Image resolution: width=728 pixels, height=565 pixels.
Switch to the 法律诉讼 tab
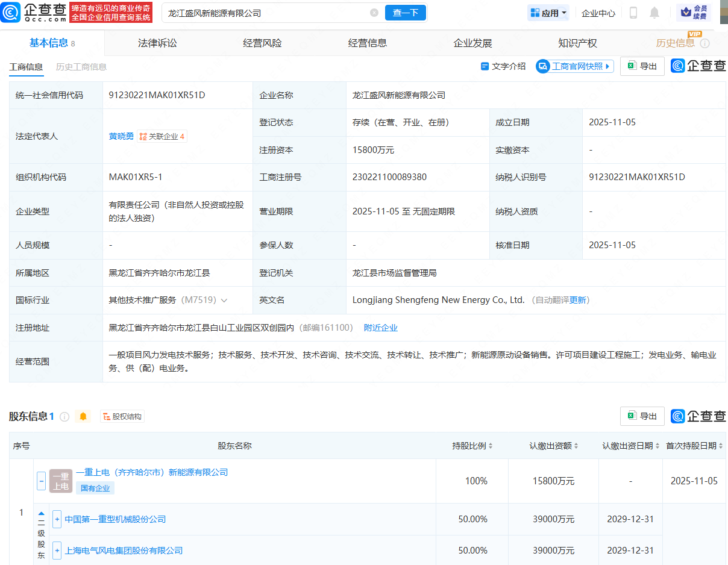[157, 43]
